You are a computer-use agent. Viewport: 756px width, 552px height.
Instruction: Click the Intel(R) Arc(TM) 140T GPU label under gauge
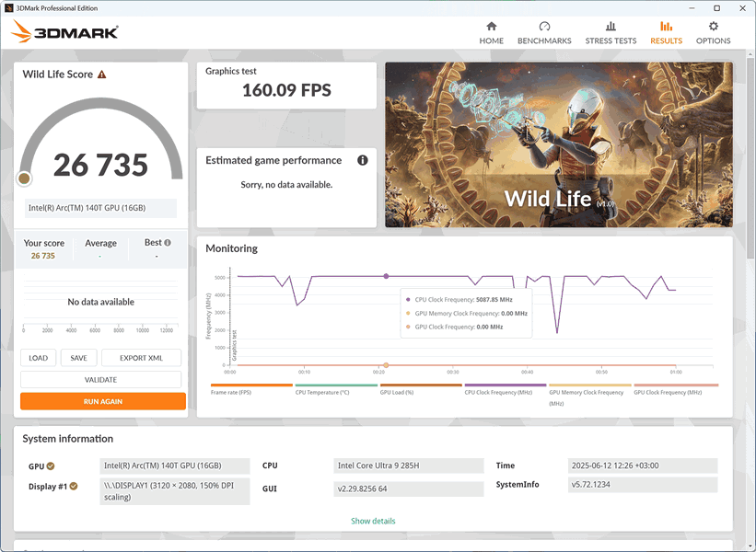100,208
